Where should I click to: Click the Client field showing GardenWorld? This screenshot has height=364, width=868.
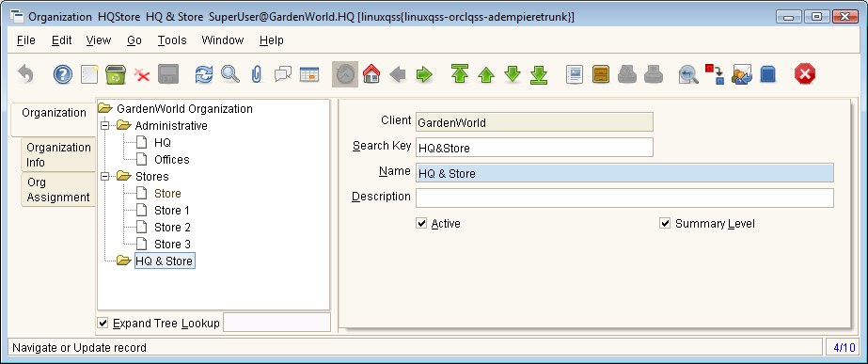[534, 122]
